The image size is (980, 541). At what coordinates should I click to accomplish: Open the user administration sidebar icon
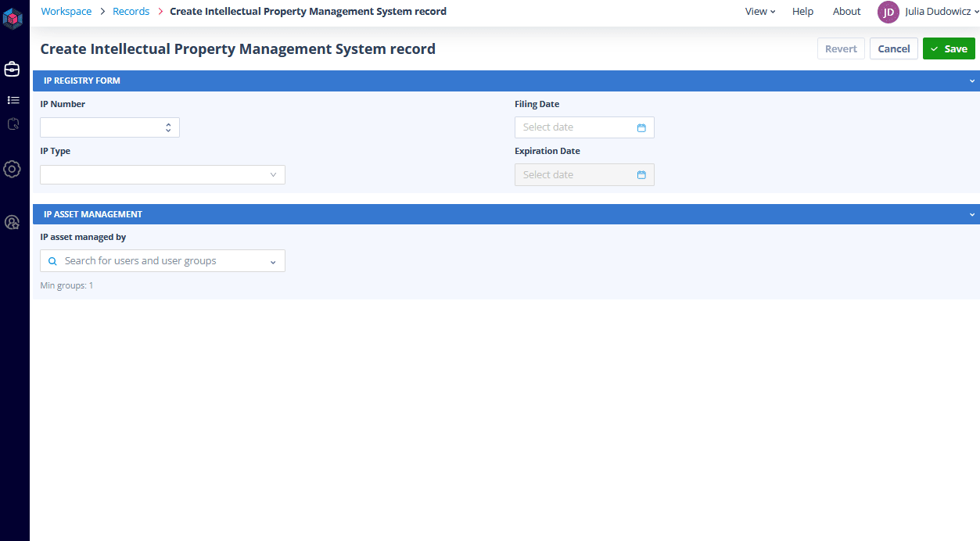click(x=12, y=223)
